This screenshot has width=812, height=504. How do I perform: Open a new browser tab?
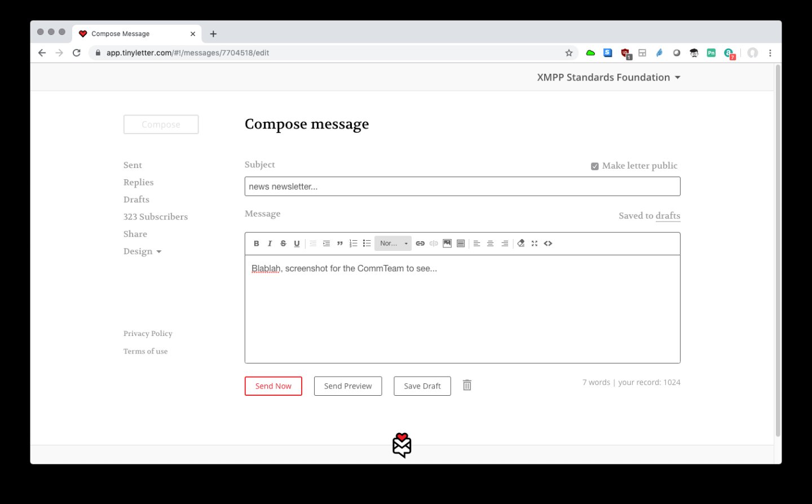coord(213,34)
